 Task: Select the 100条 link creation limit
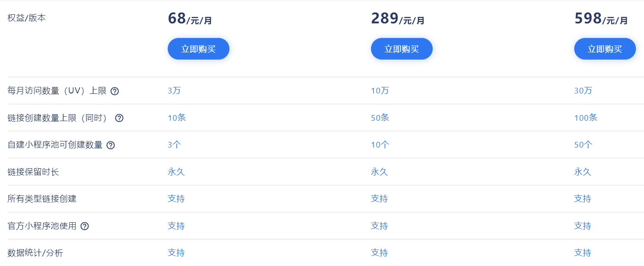coord(586,118)
